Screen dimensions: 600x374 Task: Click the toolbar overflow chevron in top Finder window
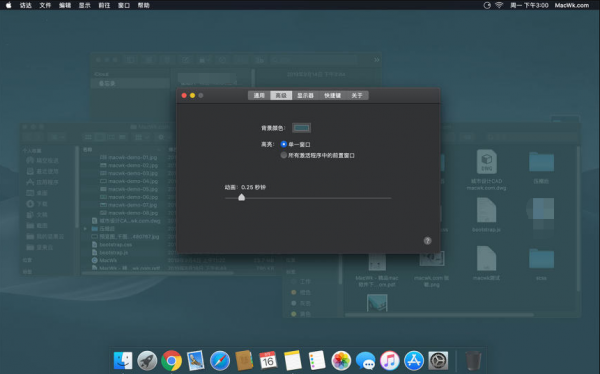click(377, 60)
